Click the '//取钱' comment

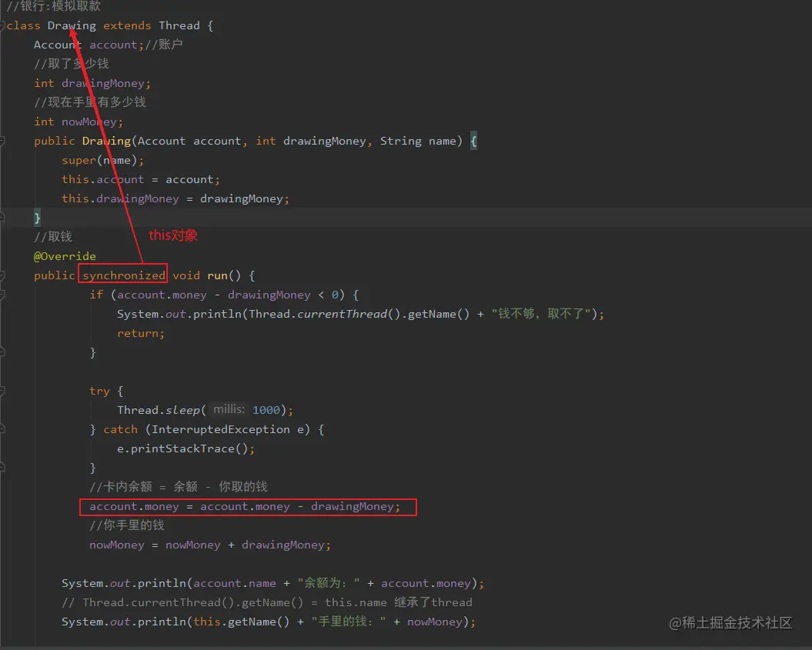pos(53,236)
